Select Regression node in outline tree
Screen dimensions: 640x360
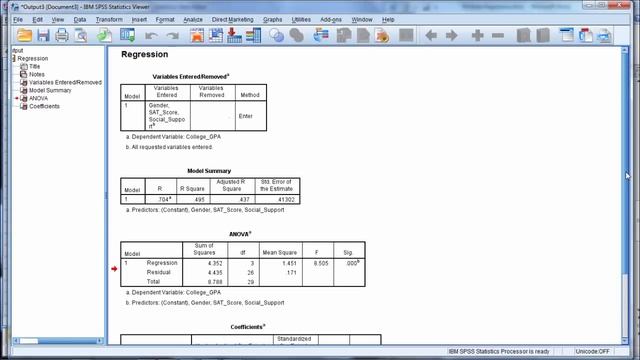tap(33, 58)
